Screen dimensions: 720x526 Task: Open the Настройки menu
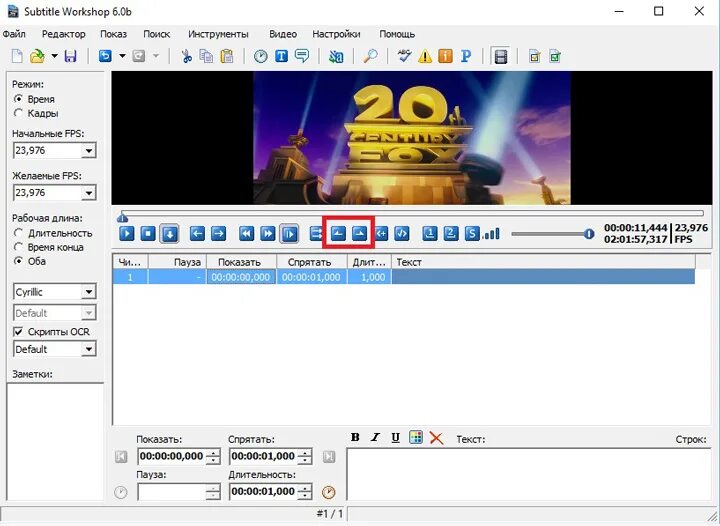[x=336, y=34]
